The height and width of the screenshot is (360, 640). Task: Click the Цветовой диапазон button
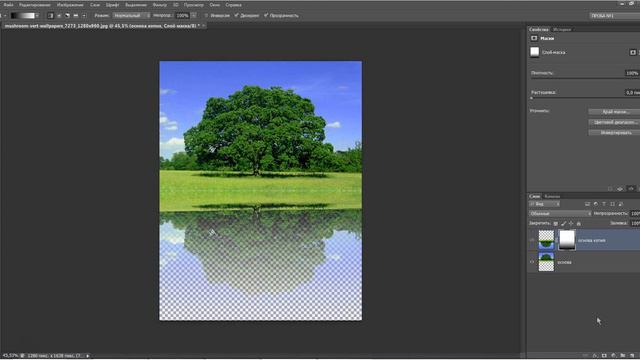pyautogui.click(x=614, y=122)
